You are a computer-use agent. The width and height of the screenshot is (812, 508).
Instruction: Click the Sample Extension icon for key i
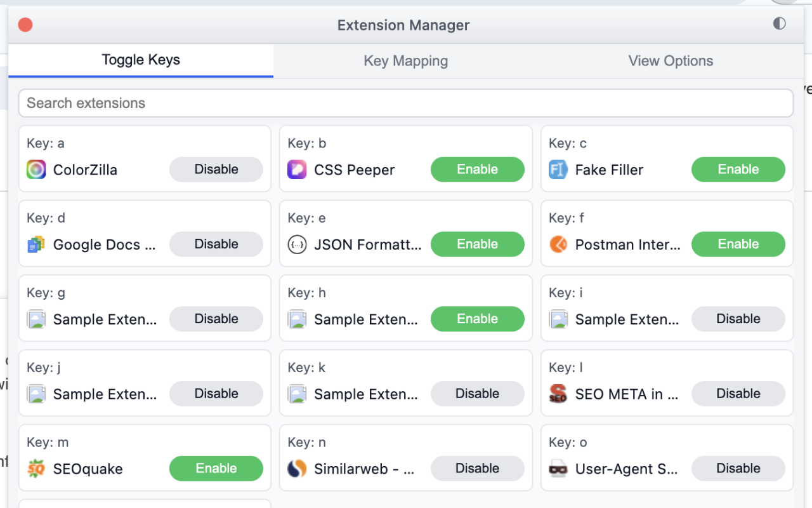click(x=558, y=319)
